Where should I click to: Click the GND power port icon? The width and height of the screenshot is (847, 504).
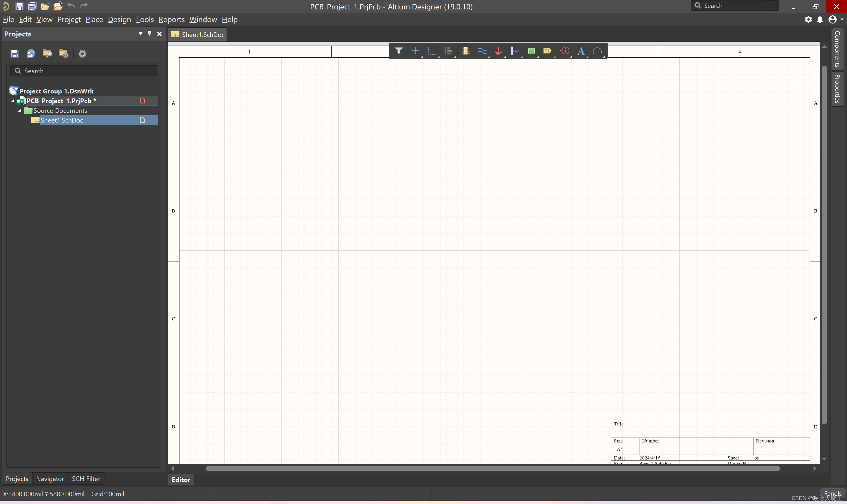[498, 51]
